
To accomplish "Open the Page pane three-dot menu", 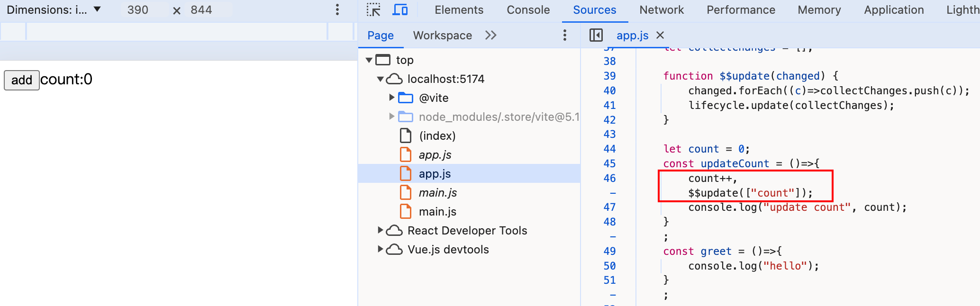I will pyautogui.click(x=564, y=35).
